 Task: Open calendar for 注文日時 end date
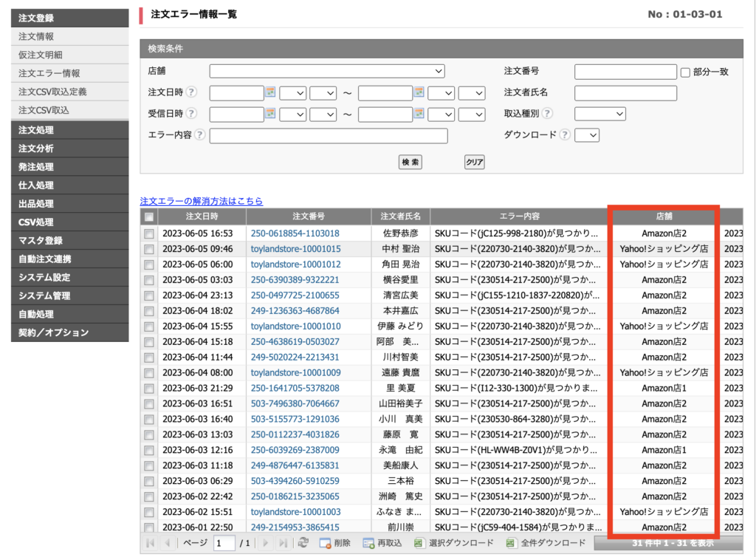tap(419, 92)
